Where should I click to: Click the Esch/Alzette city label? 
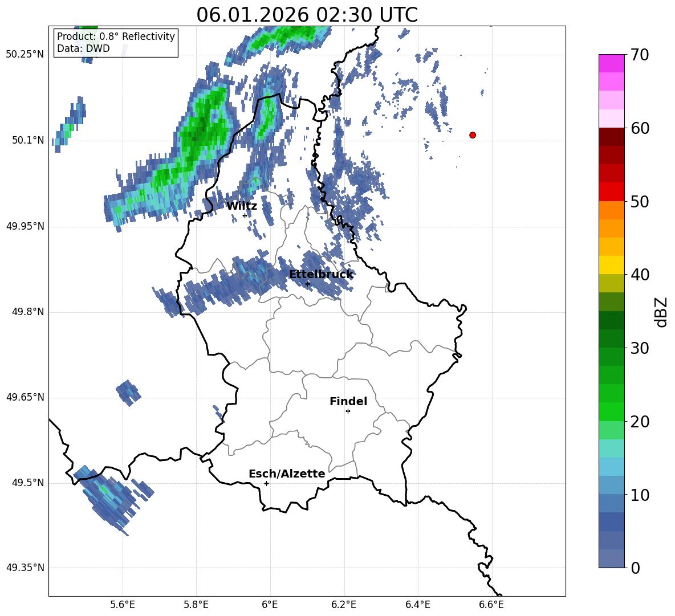(287, 474)
